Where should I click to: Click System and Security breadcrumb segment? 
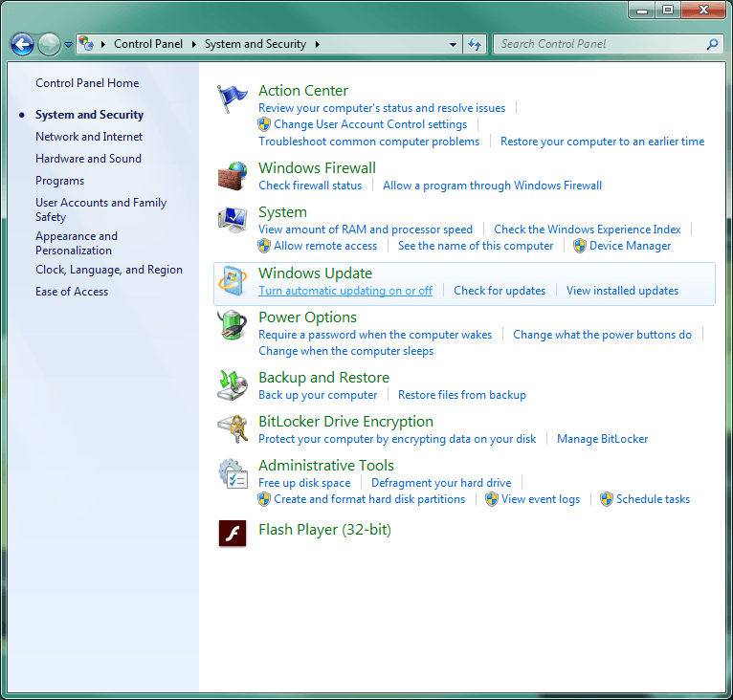point(255,44)
